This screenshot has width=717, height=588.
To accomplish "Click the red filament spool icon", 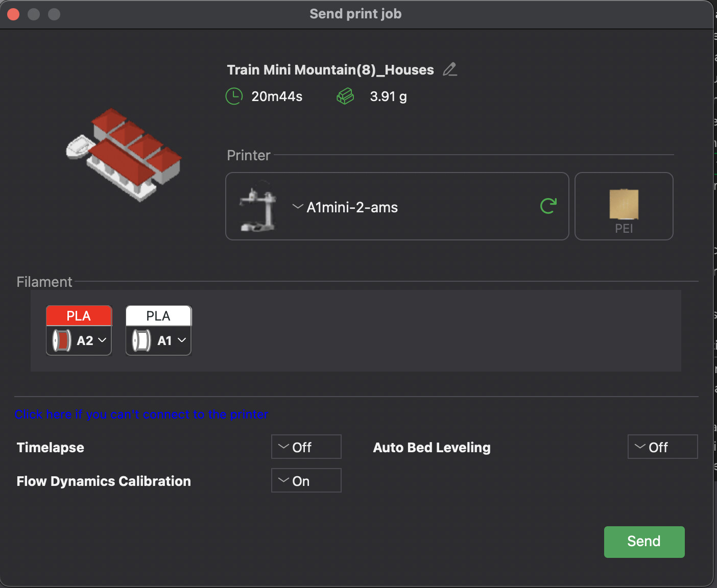I will (x=62, y=340).
